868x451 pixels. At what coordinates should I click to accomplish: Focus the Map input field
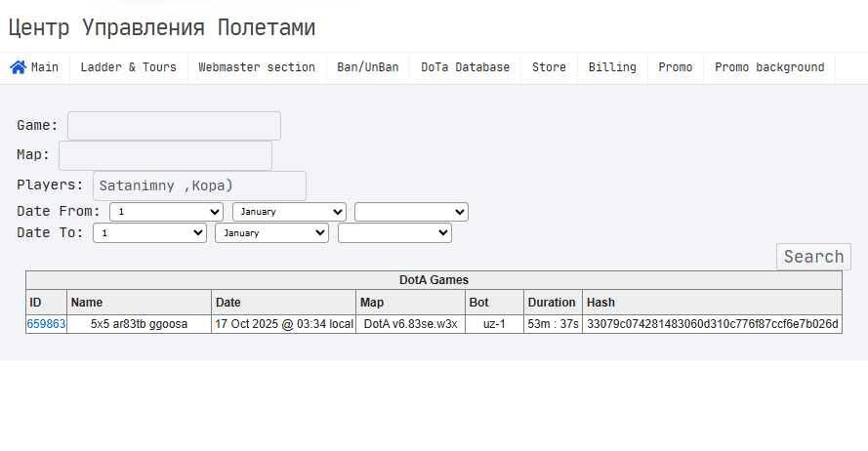click(166, 155)
